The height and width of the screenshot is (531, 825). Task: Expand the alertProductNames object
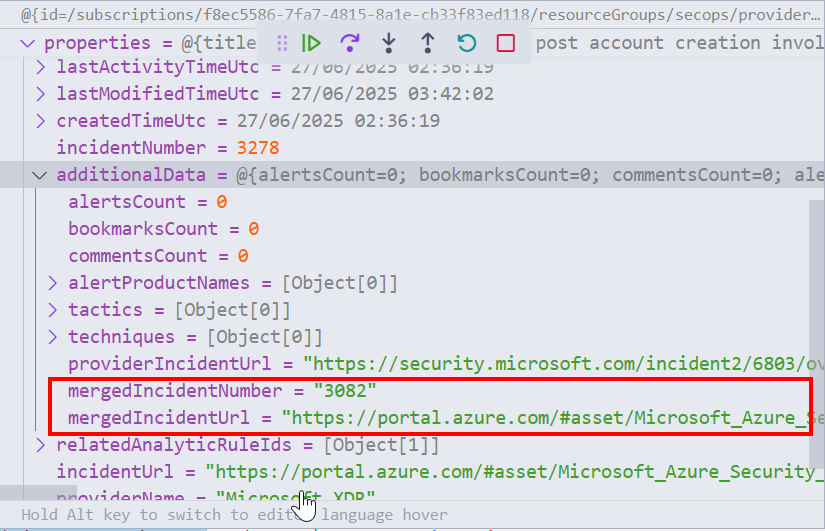(x=53, y=283)
